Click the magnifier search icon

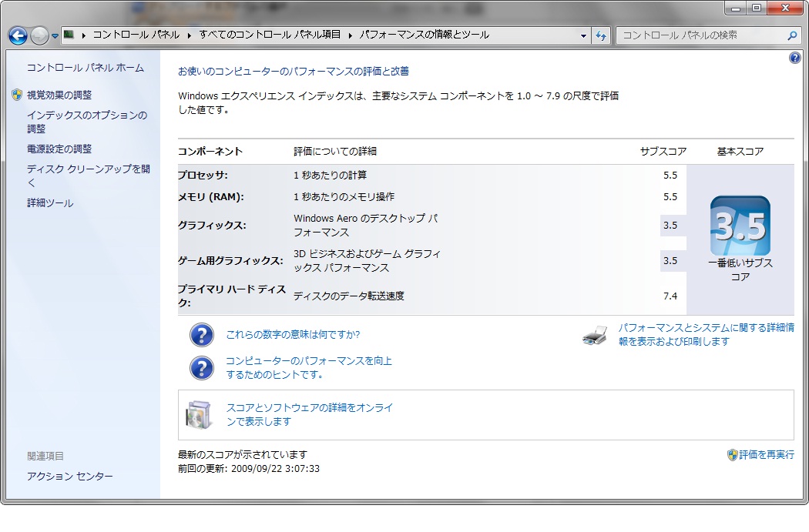pos(793,35)
